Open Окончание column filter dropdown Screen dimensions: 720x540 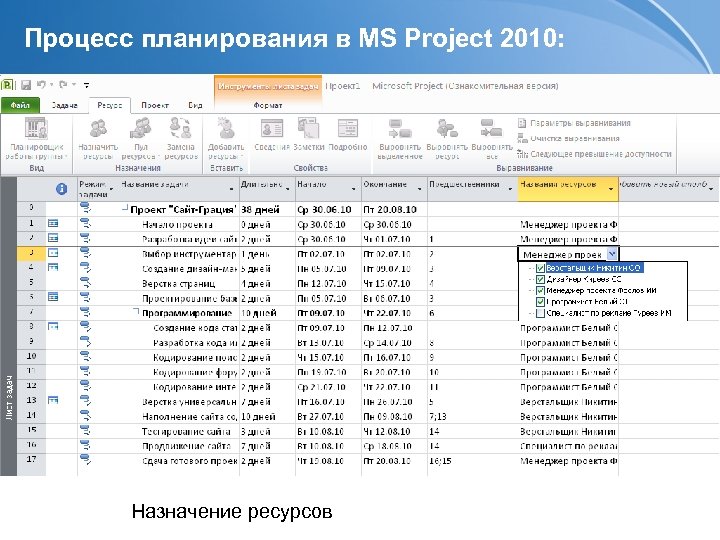[419, 189]
